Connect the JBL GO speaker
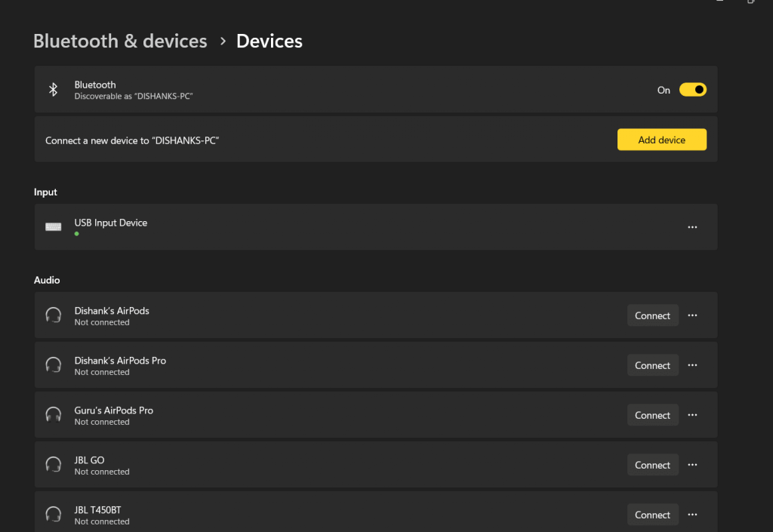 point(652,465)
